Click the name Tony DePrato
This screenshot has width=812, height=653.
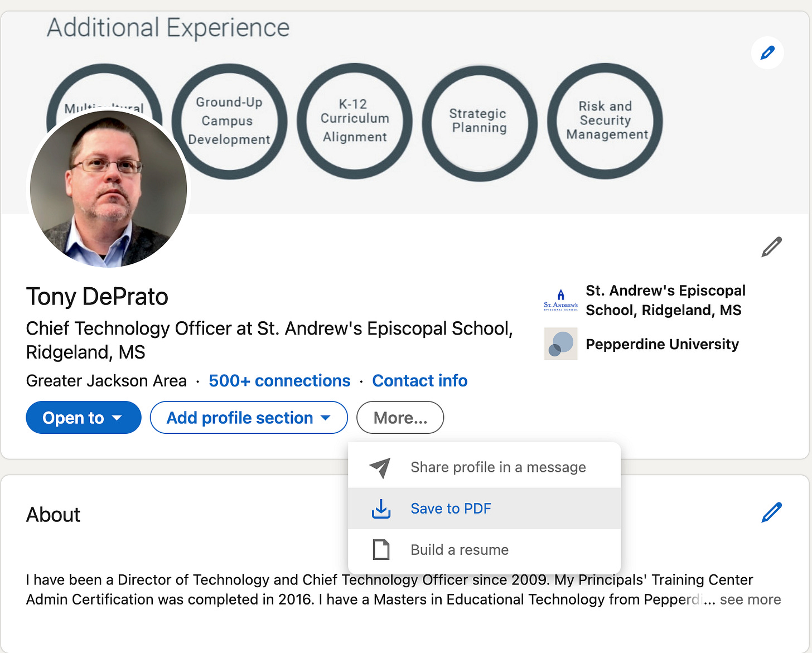click(97, 297)
